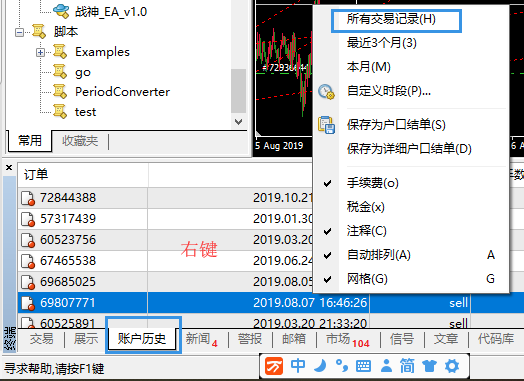The image size is (524, 381).
Task: Open the 文章 terminal tab
Action: [446, 339]
